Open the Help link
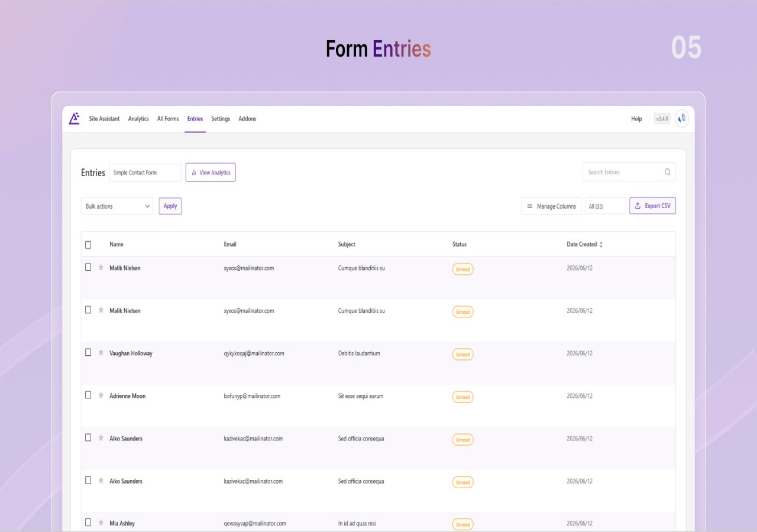 pos(636,119)
